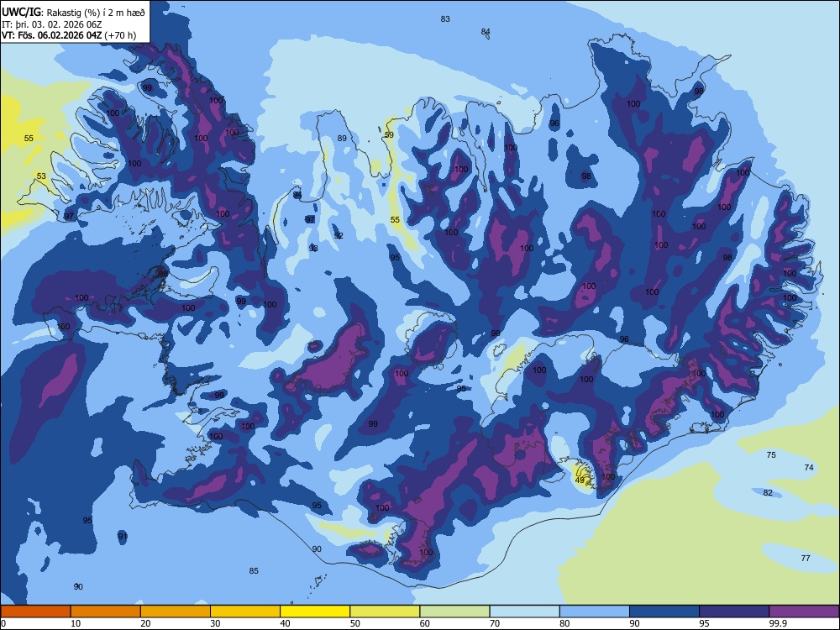Click the legend tick label '10'
The height and width of the screenshot is (630, 840).
point(76,623)
